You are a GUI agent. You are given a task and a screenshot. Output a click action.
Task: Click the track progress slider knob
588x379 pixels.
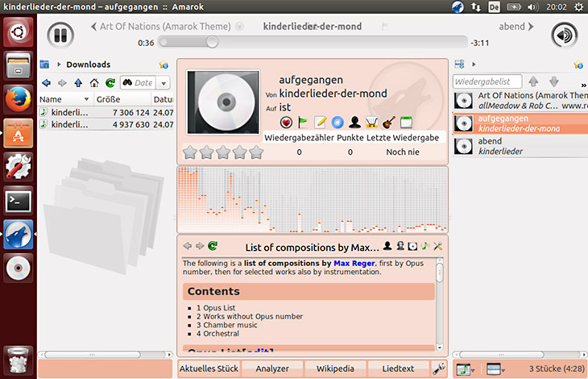[x=212, y=42]
